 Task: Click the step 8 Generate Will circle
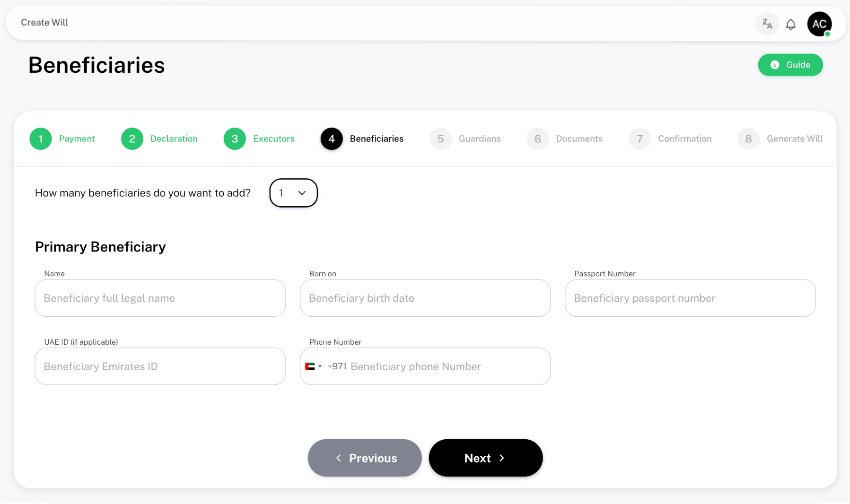[748, 139]
